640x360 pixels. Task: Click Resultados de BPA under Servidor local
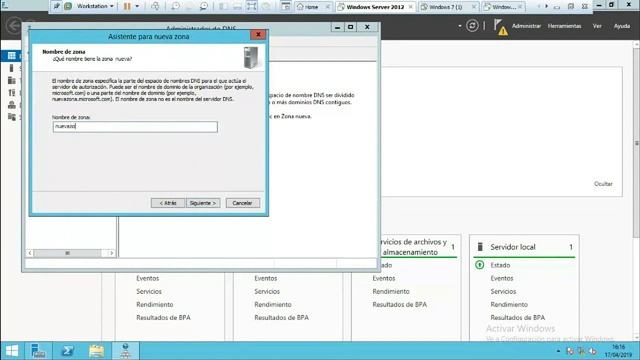(518, 318)
